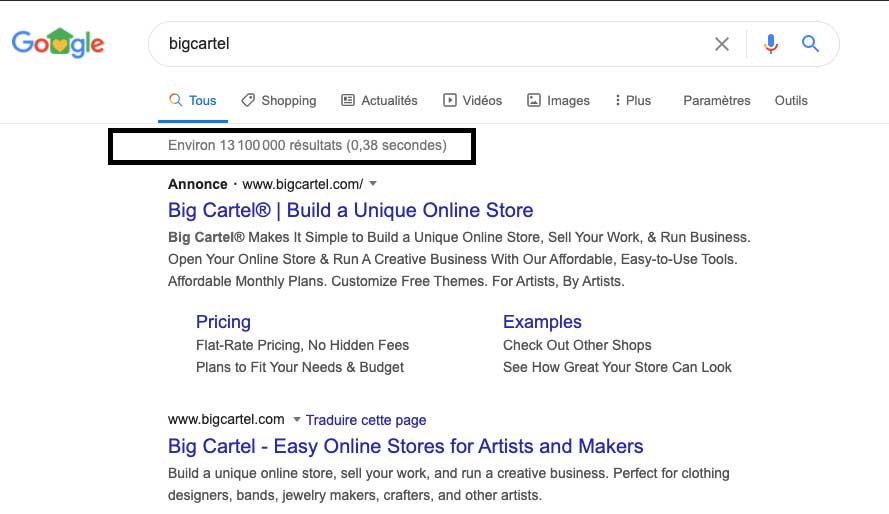Click the Flat-Rate Pricing, No Hidden Fees text
The height and width of the screenshot is (514, 889).
coord(302,345)
